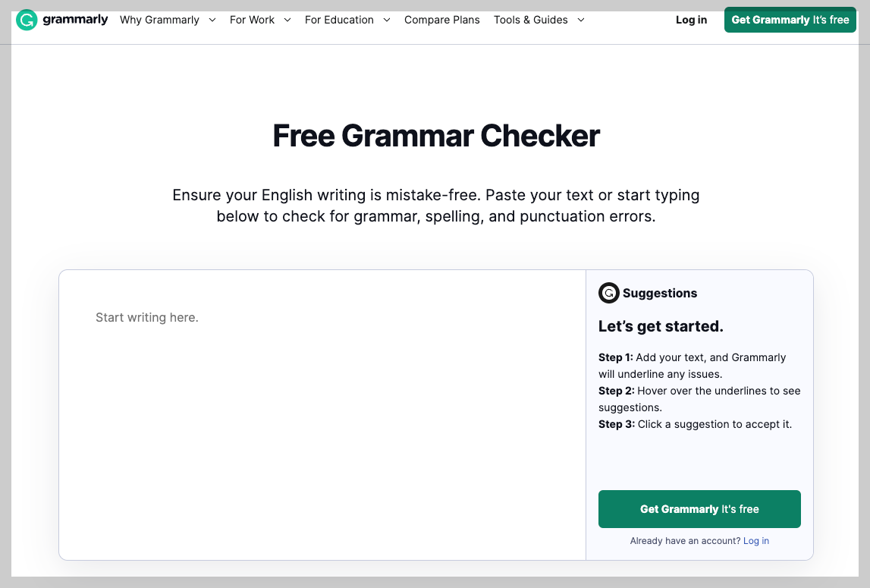Open the Tools & Guides menu
The image size is (870, 588).
pos(530,20)
